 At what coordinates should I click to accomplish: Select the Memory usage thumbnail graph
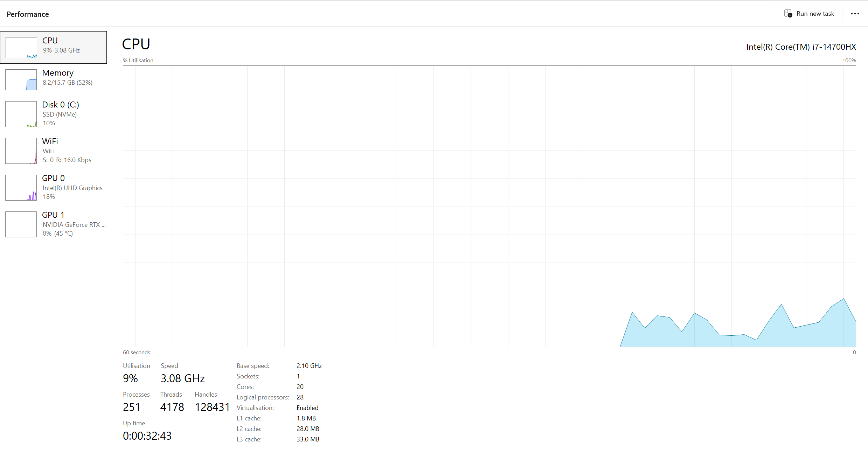[21, 80]
